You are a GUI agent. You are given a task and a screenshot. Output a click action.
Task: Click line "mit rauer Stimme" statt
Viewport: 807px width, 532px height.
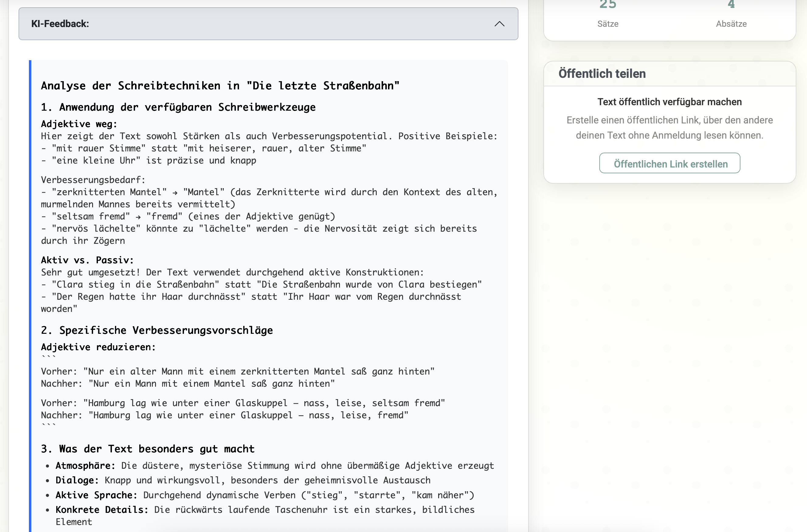pyautogui.click(x=204, y=148)
